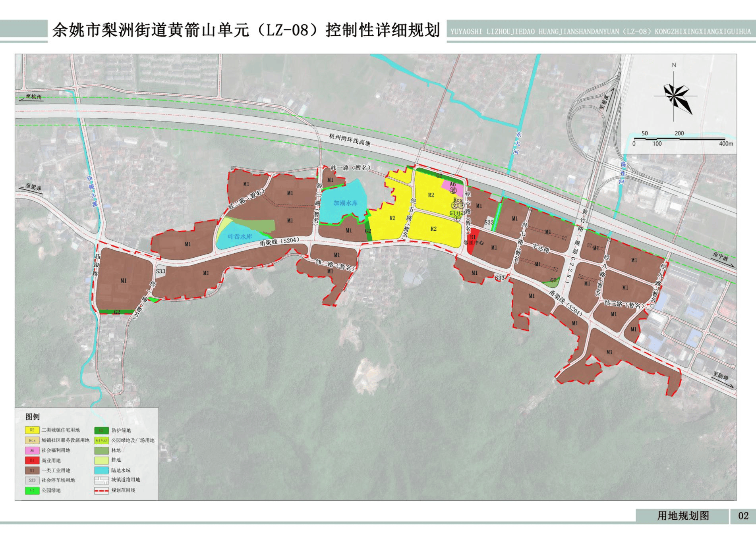Click the 至杭州 direction label
Viewport: 756px width, 536px height.
[x=34, y=96]
